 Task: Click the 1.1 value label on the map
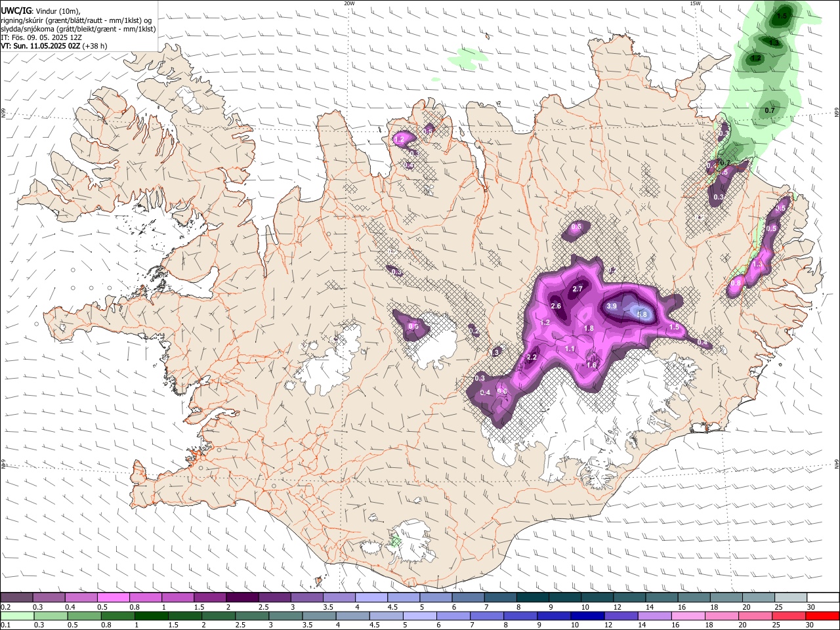coord(570,349)
